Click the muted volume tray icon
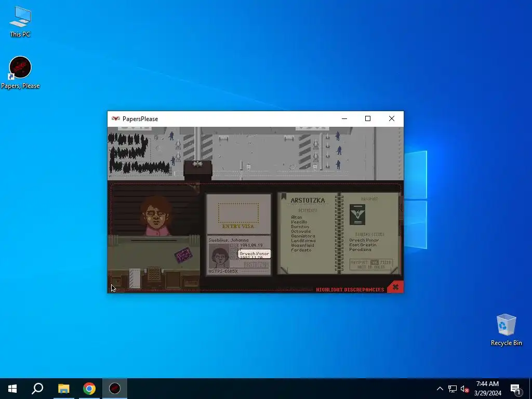This screenshot has width=532, height=399. 464,389
